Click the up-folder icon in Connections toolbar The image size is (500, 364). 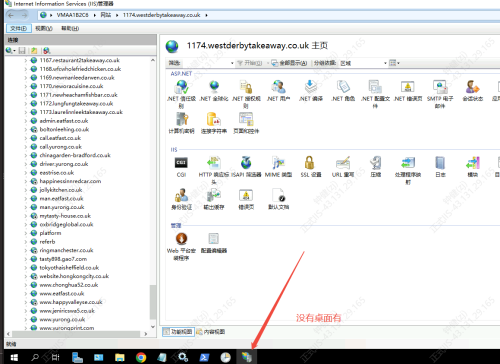(x=34, y=51)
